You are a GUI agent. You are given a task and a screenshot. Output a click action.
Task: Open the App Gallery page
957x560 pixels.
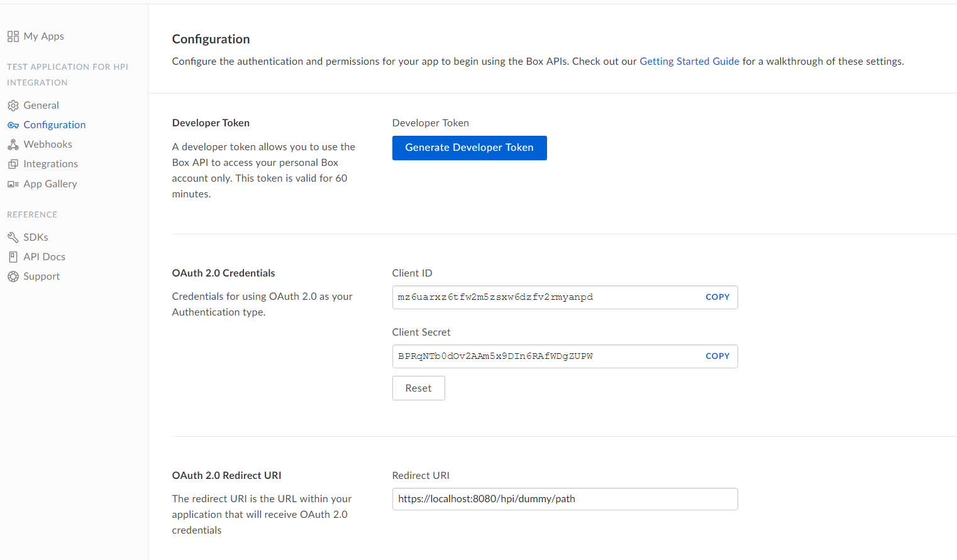pyautogui.click(x=50, y=184)
